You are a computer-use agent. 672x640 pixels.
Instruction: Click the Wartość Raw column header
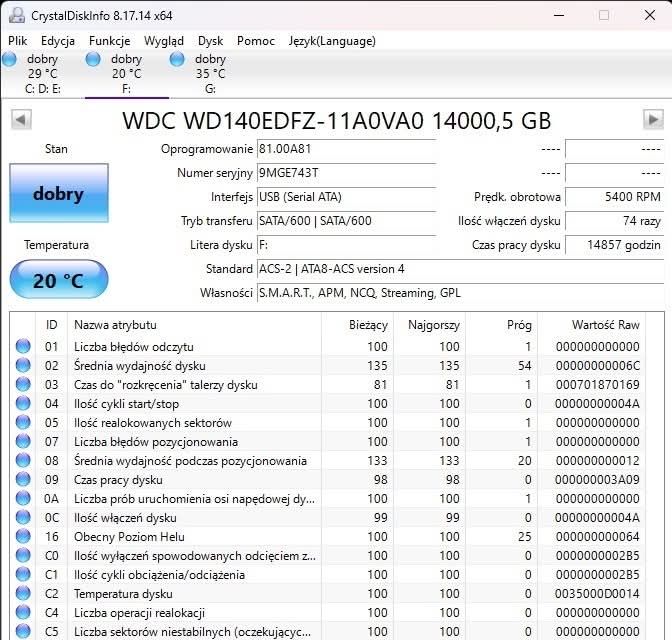point(591,325)
